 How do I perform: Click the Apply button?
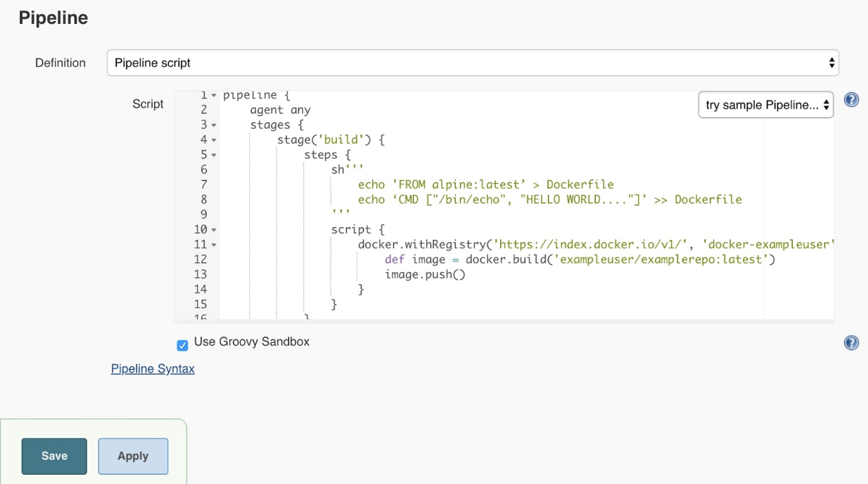click(x=133, y=456)
